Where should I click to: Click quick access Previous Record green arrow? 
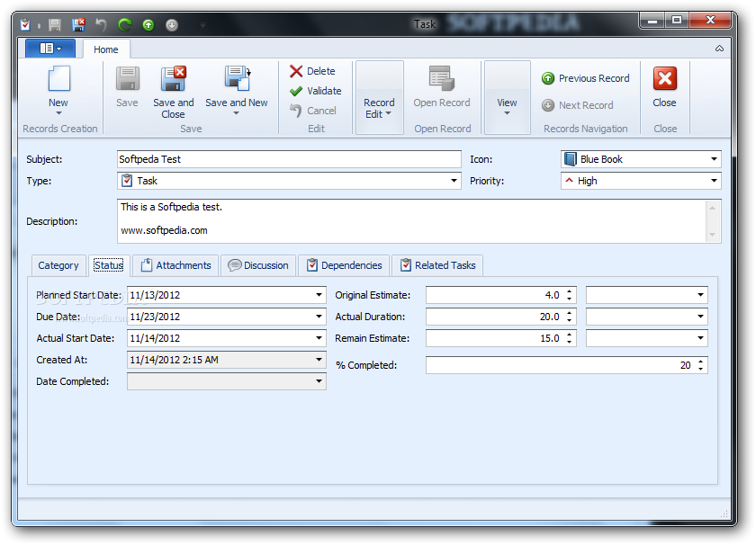pyautogui.click(x=148, y=24)
